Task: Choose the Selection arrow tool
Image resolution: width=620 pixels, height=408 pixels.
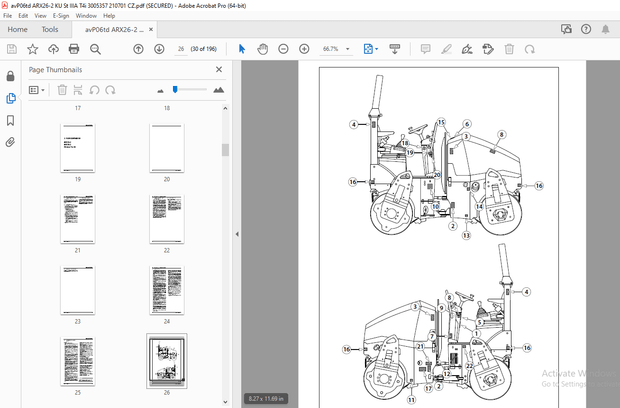Action: [x=242, y=49]
